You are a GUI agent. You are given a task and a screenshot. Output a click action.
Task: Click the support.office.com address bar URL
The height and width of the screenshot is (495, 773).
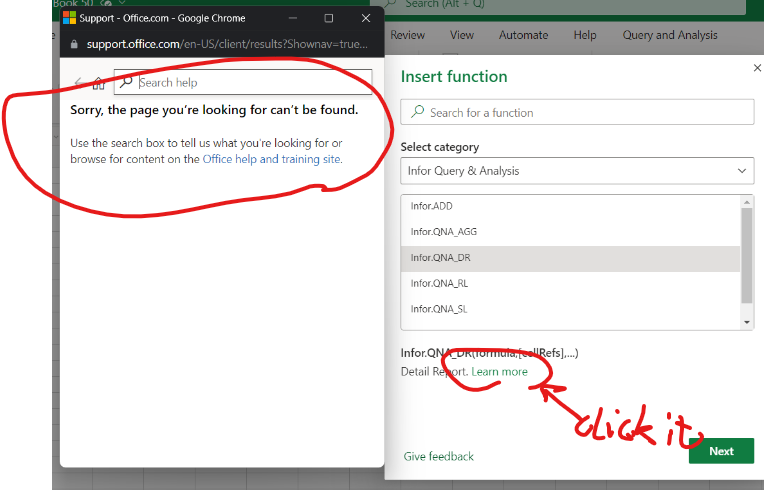click(227, 44)
